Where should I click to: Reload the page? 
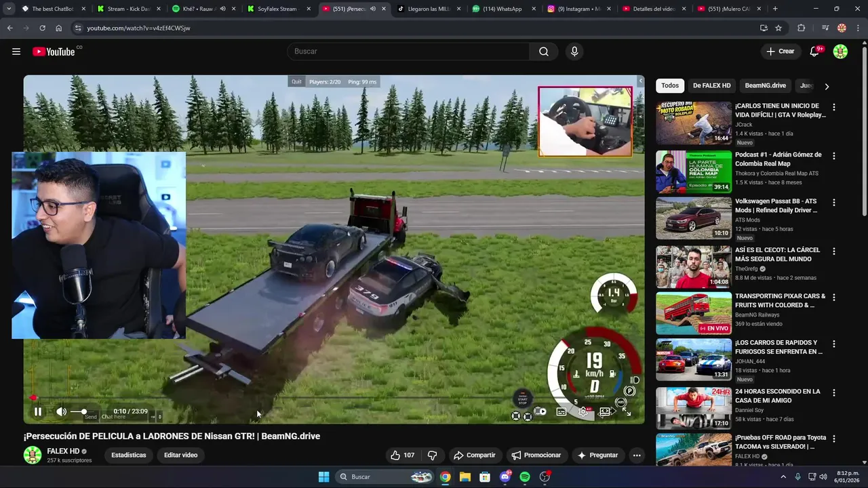tap(42, 28)
